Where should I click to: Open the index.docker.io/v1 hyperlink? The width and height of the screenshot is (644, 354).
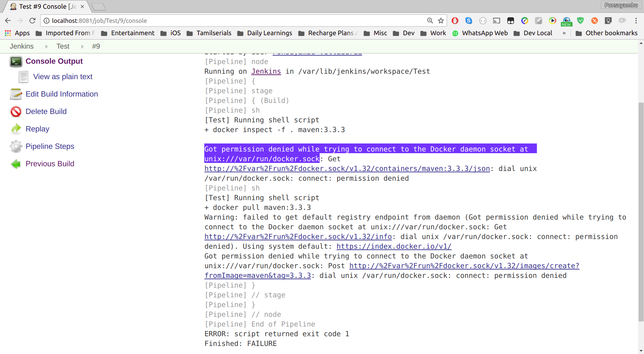[394, 246]
